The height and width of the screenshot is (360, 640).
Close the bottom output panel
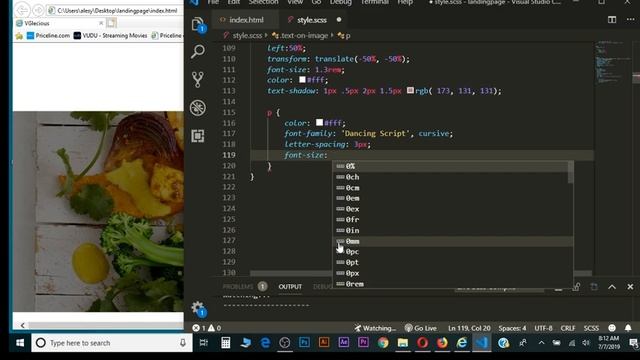tap(630, 287)
